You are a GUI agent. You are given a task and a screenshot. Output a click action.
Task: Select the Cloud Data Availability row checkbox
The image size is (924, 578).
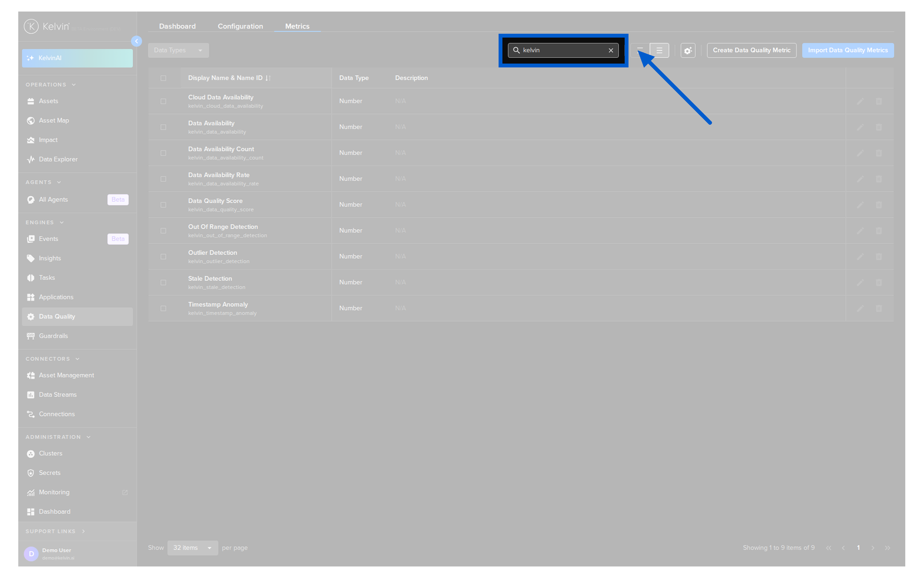(x=163, y=101)
